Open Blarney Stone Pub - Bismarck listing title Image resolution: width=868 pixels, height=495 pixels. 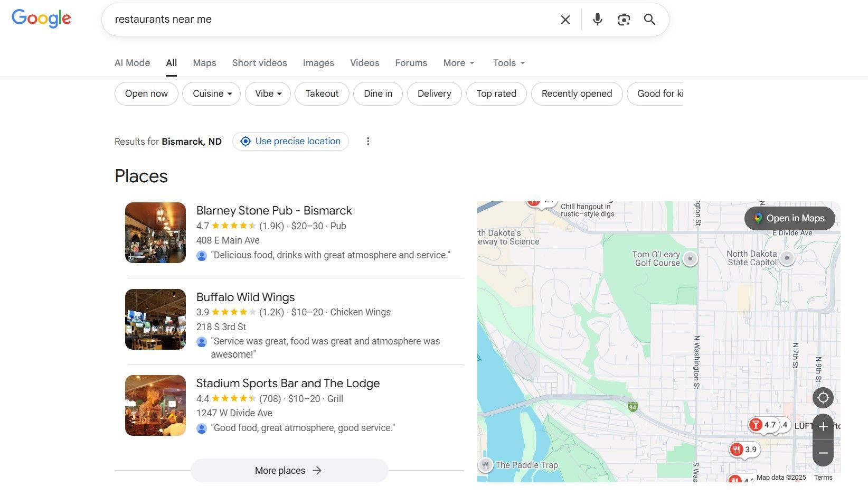[x=274, y=210]
